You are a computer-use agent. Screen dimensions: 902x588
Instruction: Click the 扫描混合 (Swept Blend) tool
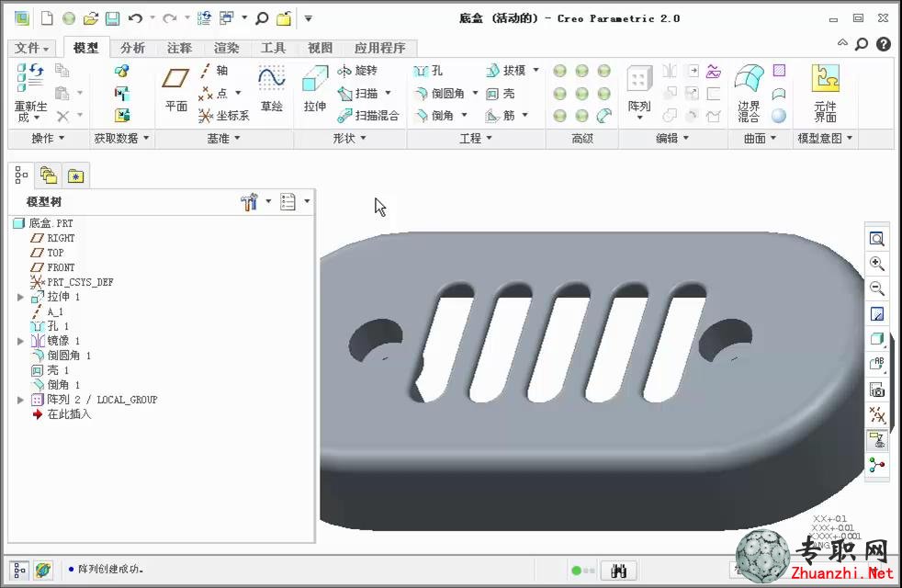coord(368,116)
